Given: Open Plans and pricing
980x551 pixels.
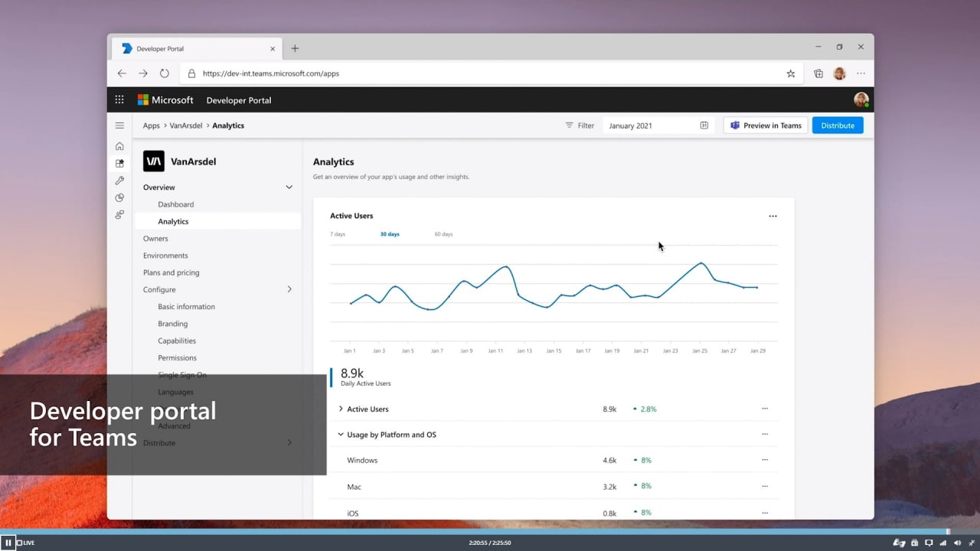Looking at the screenshot, I should click(171, 272).
